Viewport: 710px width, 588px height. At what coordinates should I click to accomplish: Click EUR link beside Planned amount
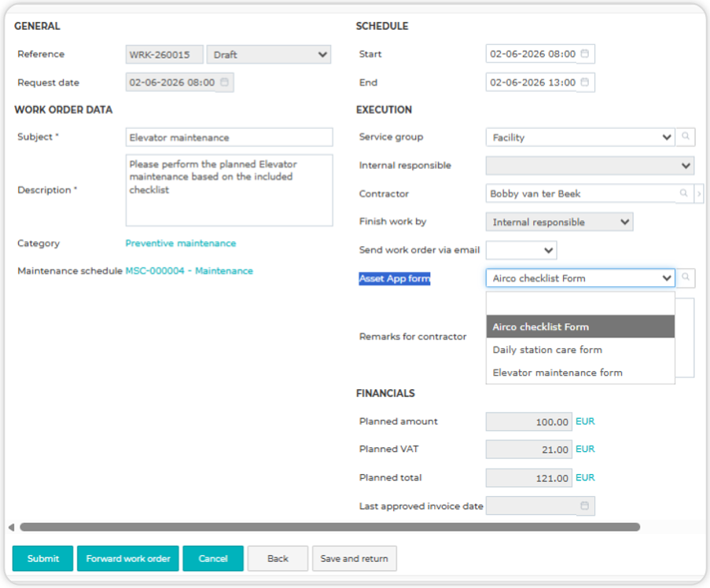tap(585, 421)
